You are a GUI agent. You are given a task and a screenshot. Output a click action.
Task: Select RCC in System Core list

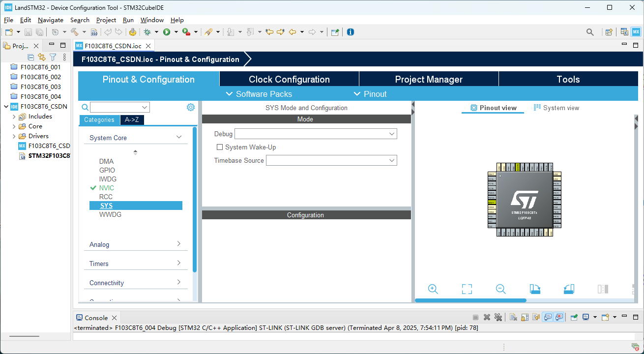106,197
